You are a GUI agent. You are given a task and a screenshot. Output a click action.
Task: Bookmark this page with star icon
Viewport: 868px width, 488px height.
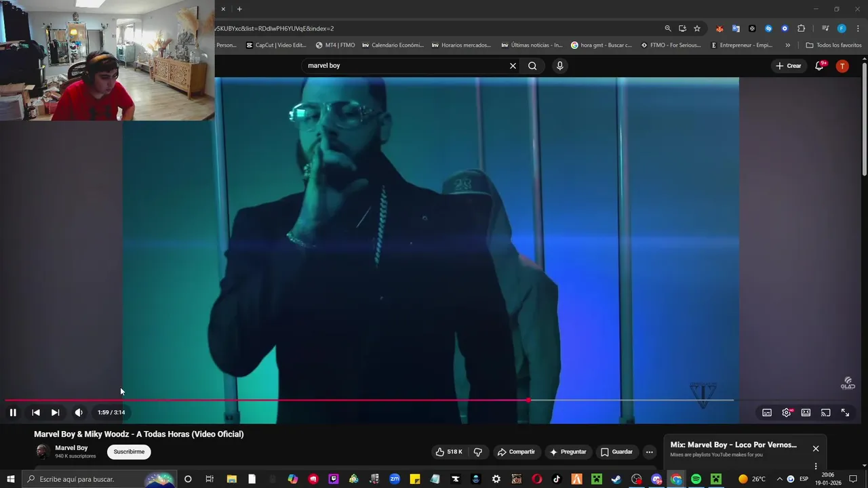pyautogui.click(x=696, y=28)
